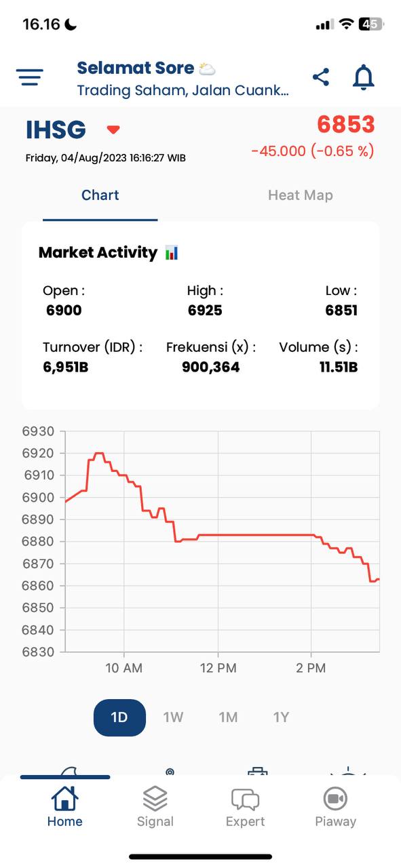Screen dimensions: 401x868
Task: Open the hamburger menu icon
Action: pos(30,77)
